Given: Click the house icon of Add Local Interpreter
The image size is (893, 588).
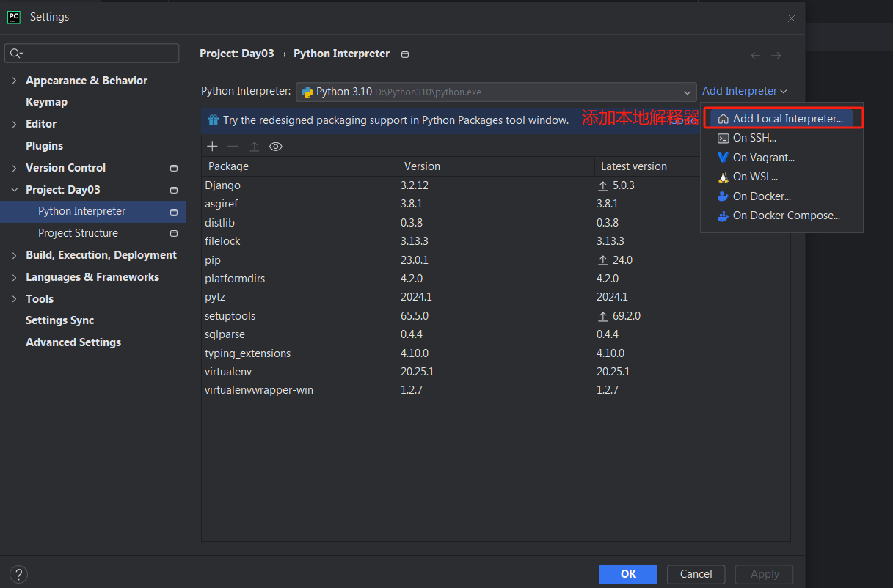Looking at the screenshot, I should (723, 119).
